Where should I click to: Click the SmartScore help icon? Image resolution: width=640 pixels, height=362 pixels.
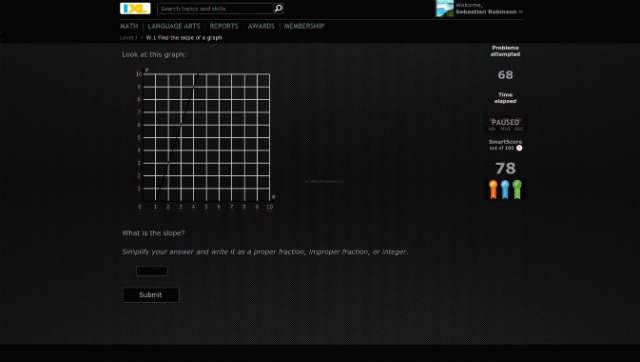(x=519, y=148)
